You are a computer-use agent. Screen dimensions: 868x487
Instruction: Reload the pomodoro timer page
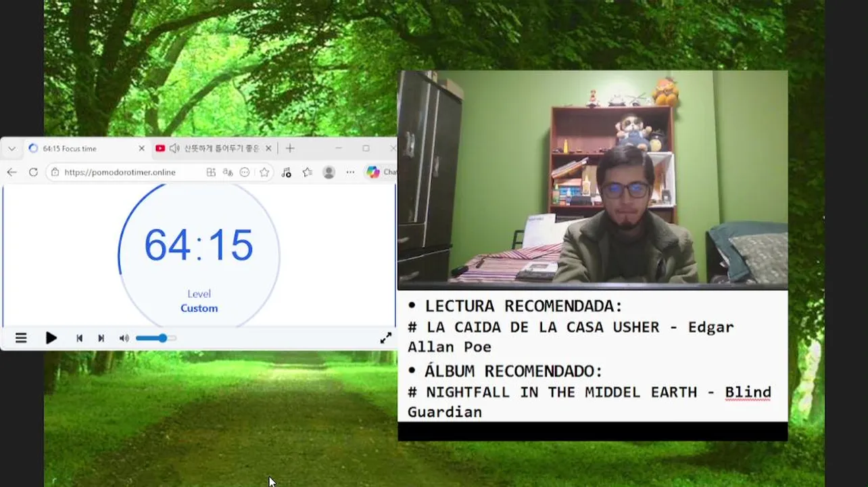(33, 172)
